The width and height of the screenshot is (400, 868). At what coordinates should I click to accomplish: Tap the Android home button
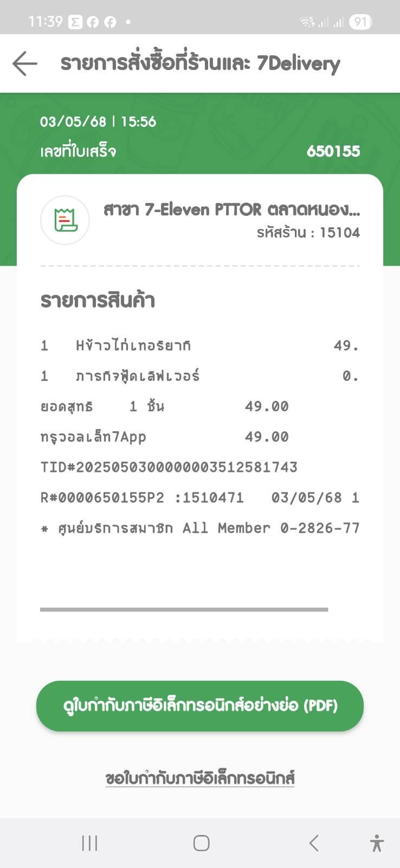(201, 843)
